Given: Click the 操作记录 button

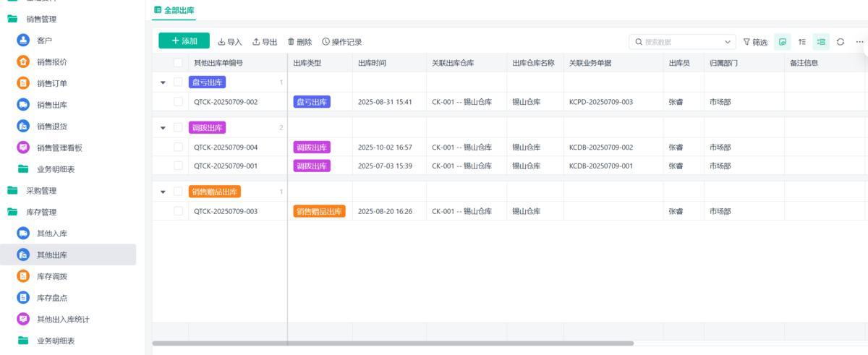Looking at the screenshot, I should 341,42.
